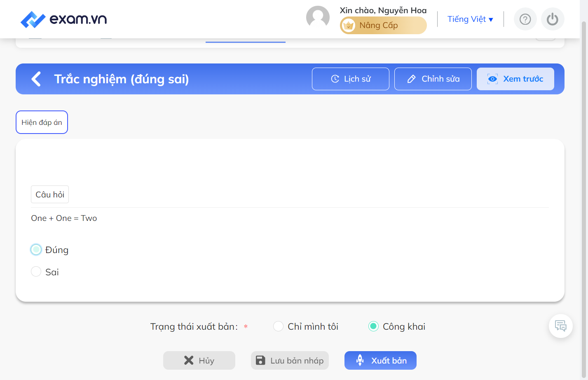Click the Hiện đáp án button
The image size is (588, 380).
(42, 122)
